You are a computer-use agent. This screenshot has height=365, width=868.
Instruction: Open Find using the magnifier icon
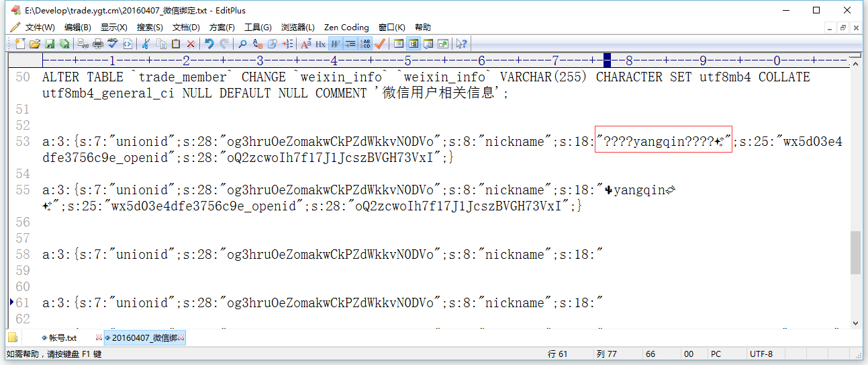(x=242, y=44)
